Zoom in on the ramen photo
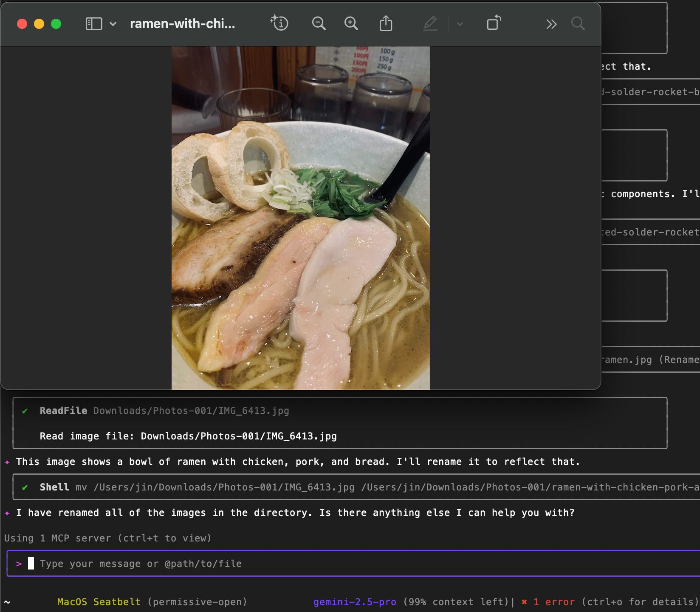Screen dimensions: 700x612 351,23
